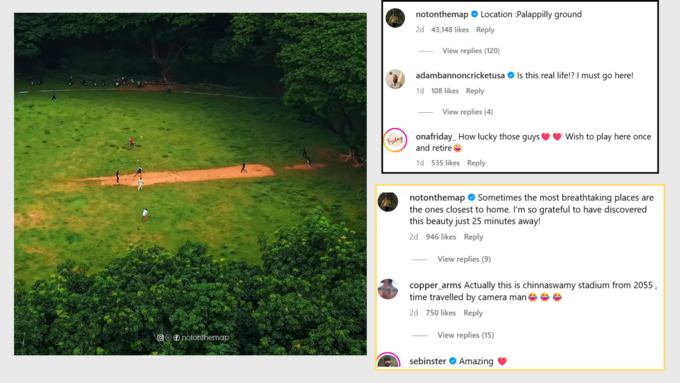Expand View replies (4)
This screenshot has height=383, width=680.
coord(468,112)
